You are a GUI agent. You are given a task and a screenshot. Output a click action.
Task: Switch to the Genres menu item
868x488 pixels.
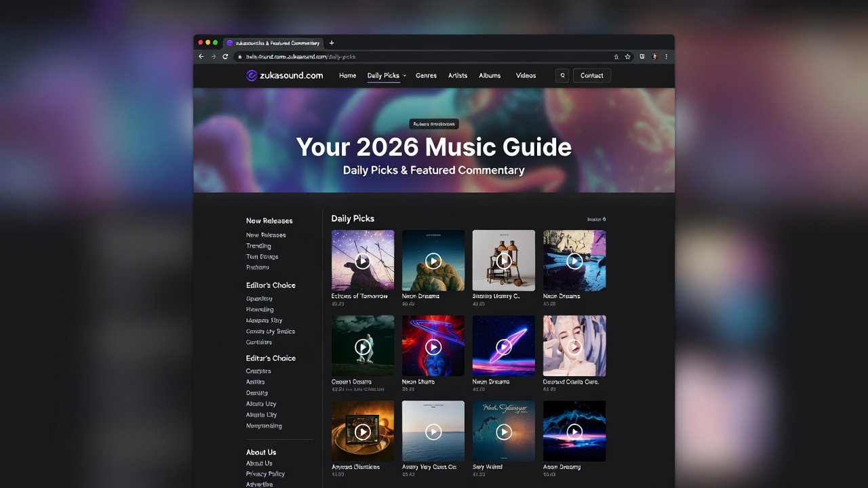(426, 75)
